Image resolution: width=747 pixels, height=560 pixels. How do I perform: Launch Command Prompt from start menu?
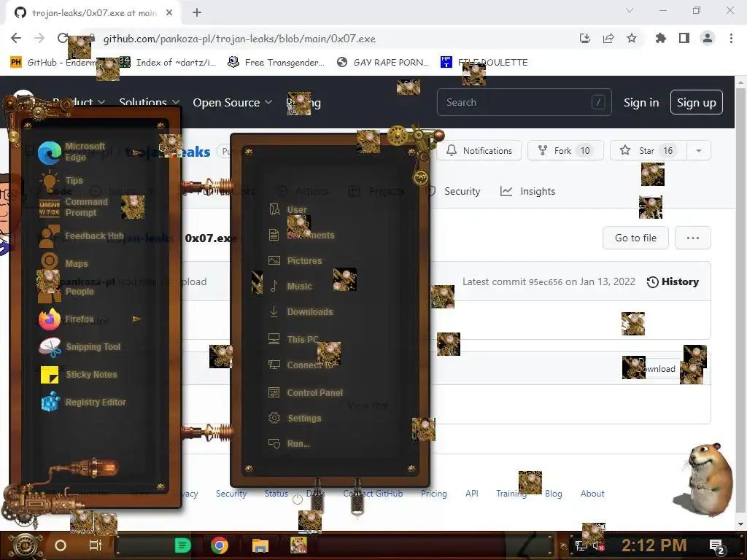[x=74, y=207]
